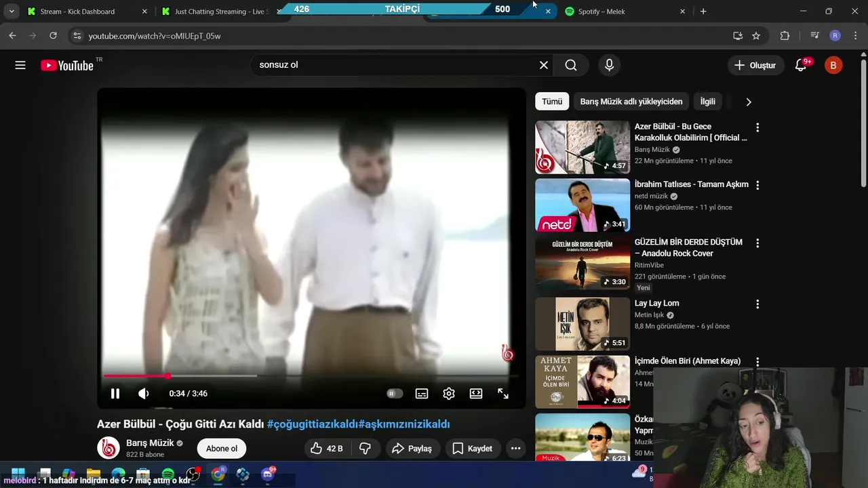This screenshot has width=868, height=488.
Task: Click the site info icon in the address bar
Action: pos(77,36)
